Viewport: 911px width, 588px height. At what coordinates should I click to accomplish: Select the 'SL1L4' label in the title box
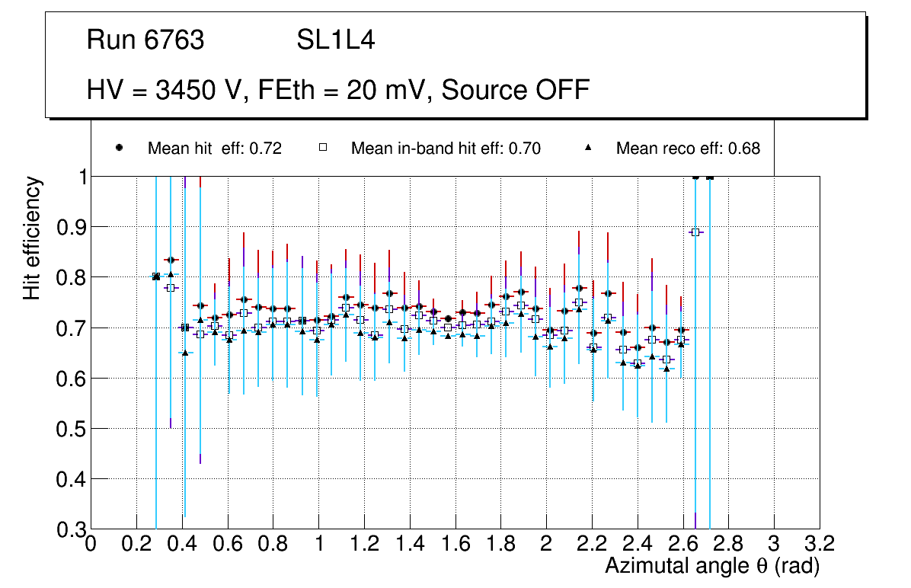[x=335, y=40]
